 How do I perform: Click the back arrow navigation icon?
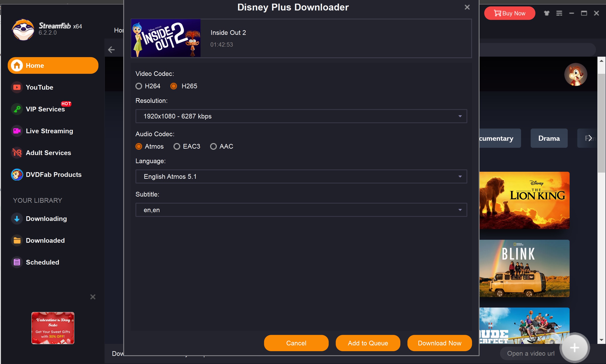(x=111, y=50)
